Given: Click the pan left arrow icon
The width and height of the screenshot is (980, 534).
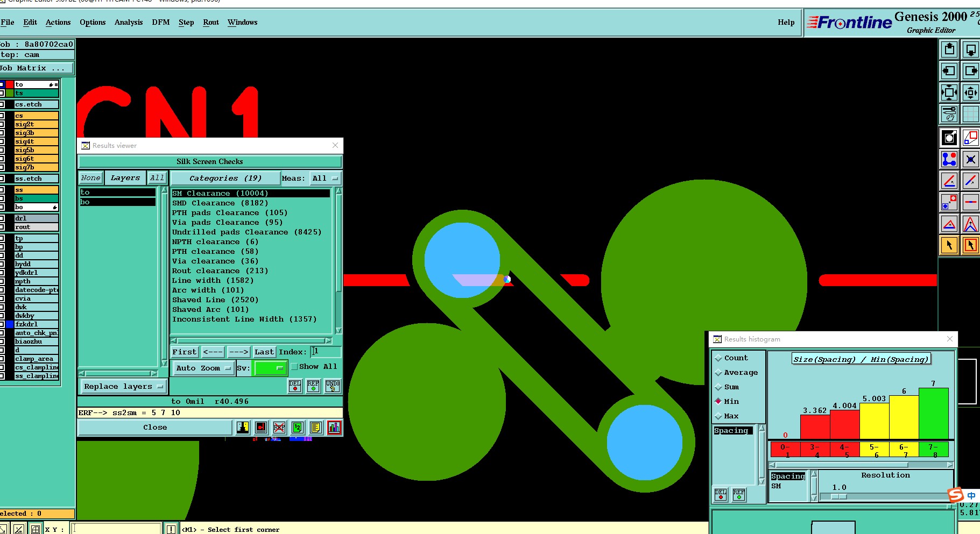Looking at the screenshot, I should 949,71.
